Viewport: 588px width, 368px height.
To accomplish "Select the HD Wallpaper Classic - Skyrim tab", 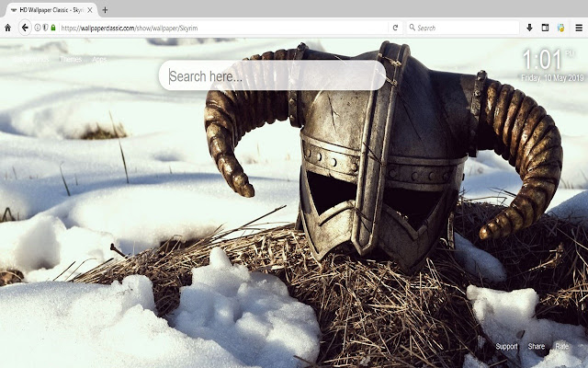I will 51,10.
